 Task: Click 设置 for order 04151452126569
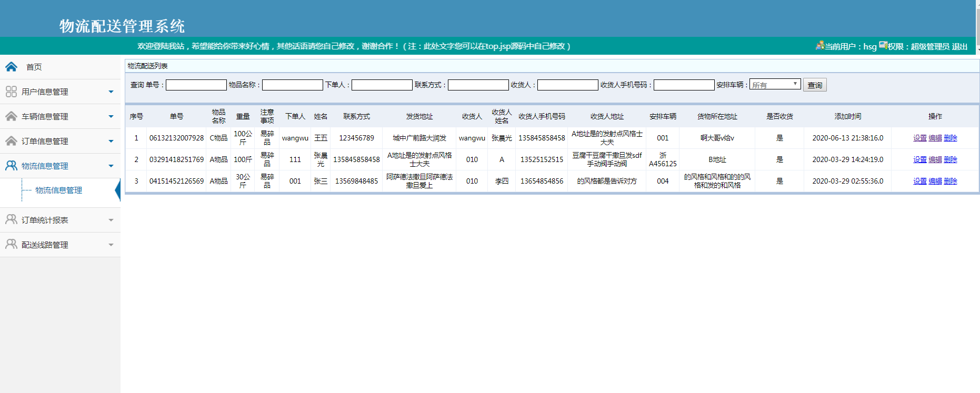(x=920, y=181)
